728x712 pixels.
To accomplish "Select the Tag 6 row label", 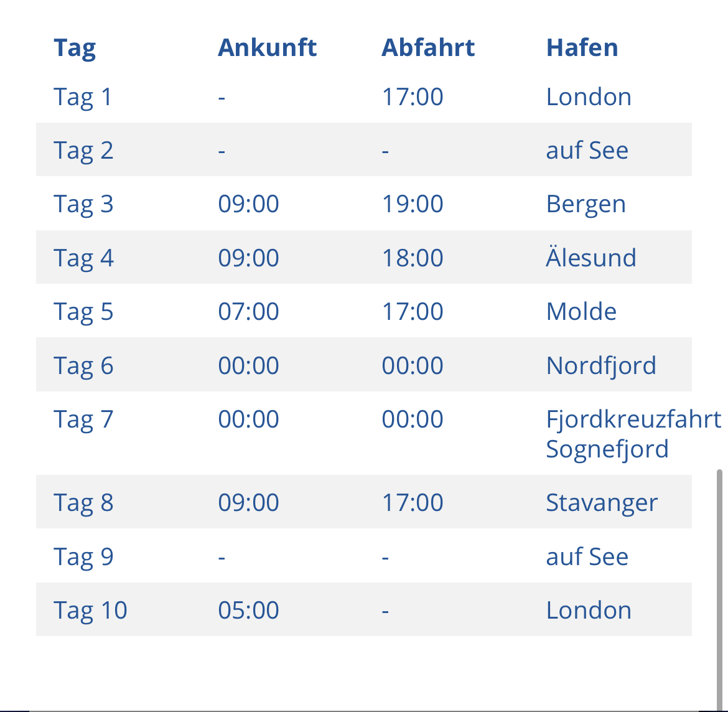I will (83, 365).
